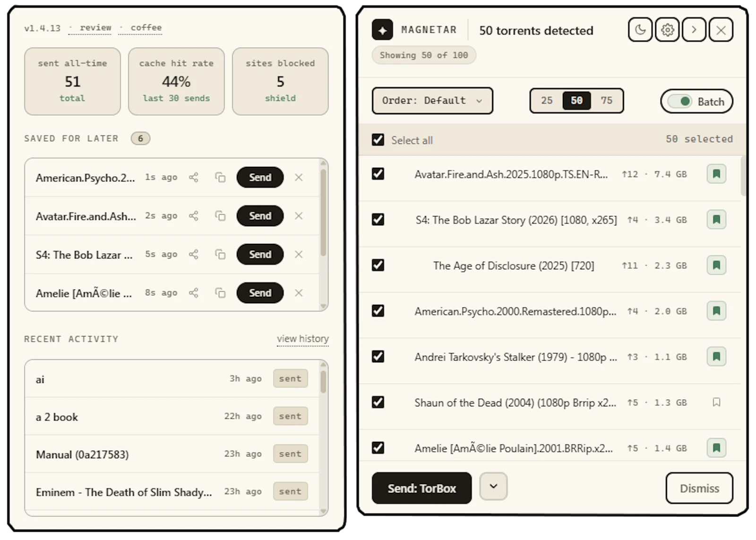
Task: Select recent activity entry 'a 2 book'
Action: 172,416
